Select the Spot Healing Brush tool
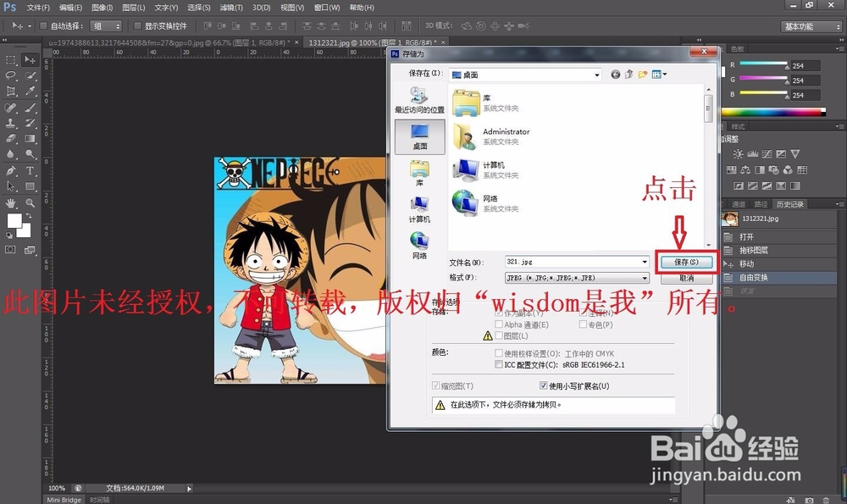Viewport: 847px width, 504px height. click(x=11, y=108)
